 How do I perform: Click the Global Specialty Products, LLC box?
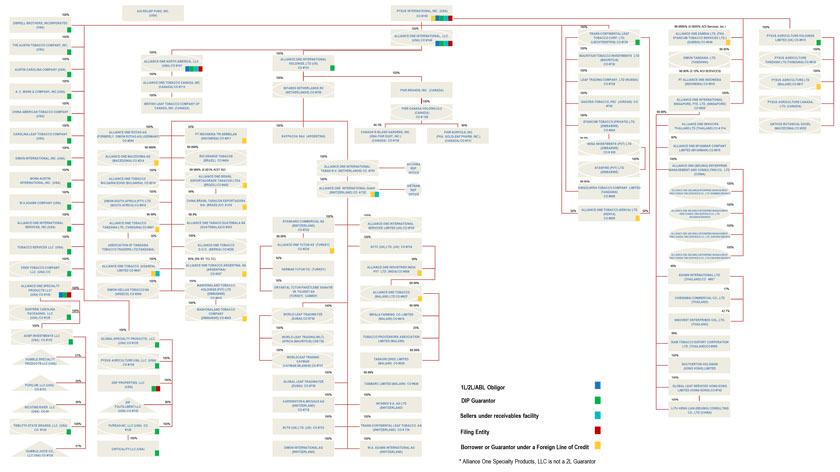pyautogui.click(x=128, y=340)
